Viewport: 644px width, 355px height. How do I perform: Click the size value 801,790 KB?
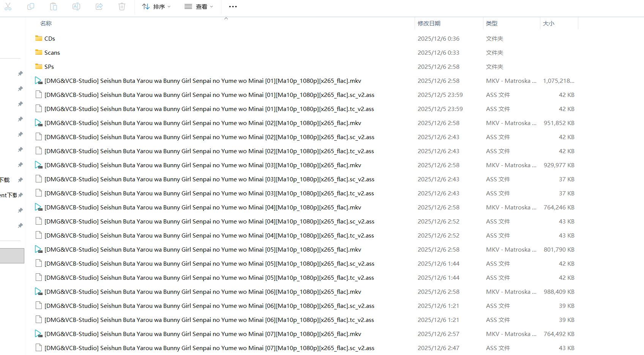click(x=559, y=249)
